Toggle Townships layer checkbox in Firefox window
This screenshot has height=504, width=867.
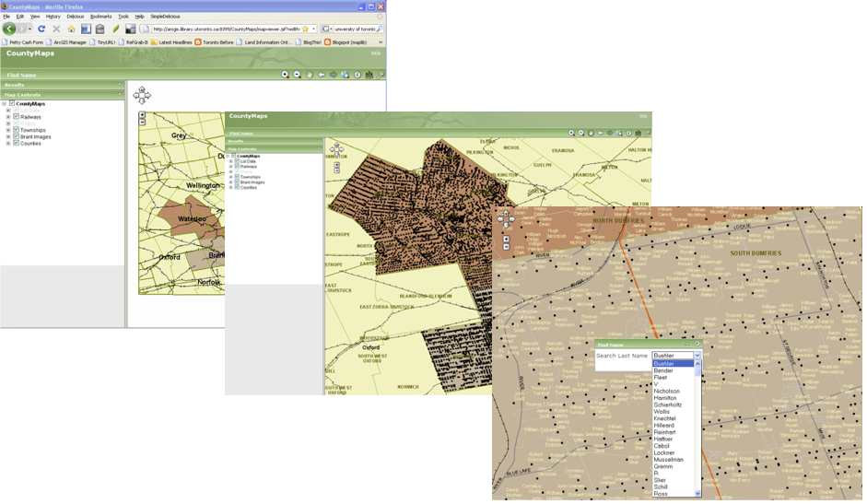(x=16, y=130)
